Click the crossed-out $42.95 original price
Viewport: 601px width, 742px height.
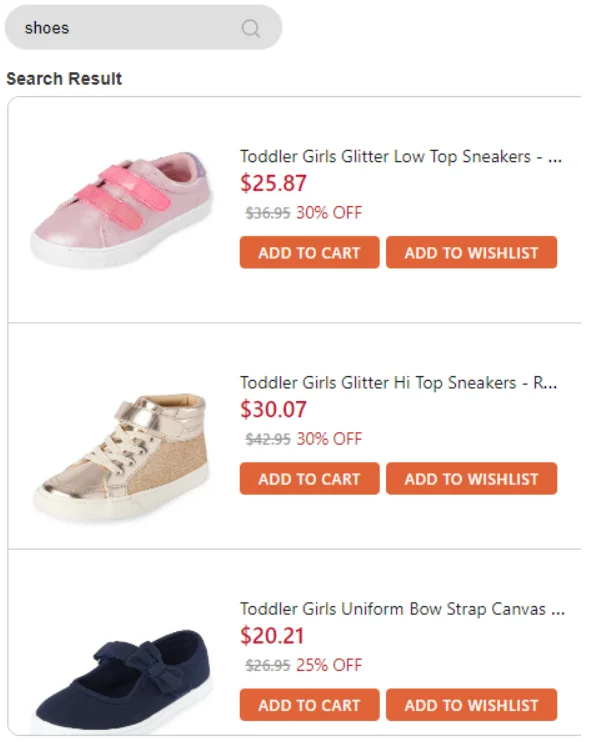268,439
